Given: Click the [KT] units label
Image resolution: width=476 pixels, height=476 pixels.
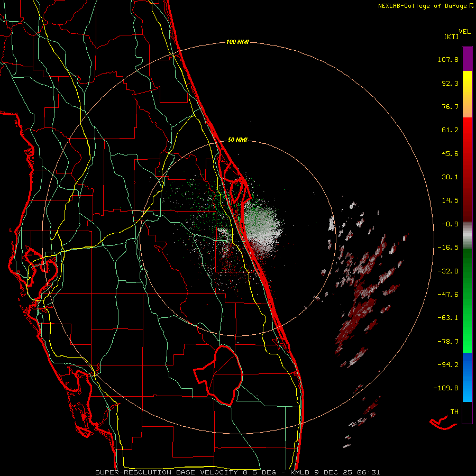Looking at the screenshot, I should coord(451,36).
